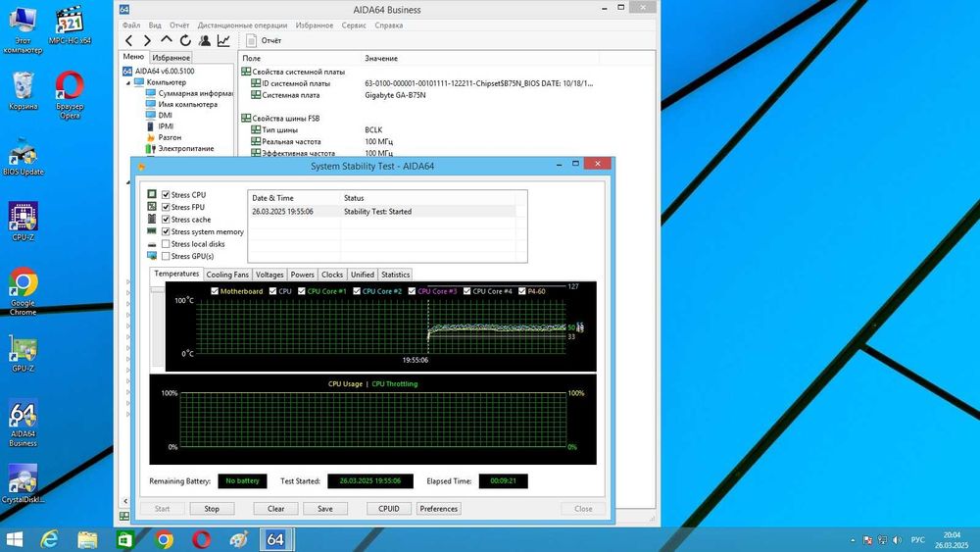Collapse the Компьютер tree node
Screen dimensions: 980x552
(128, 82)
